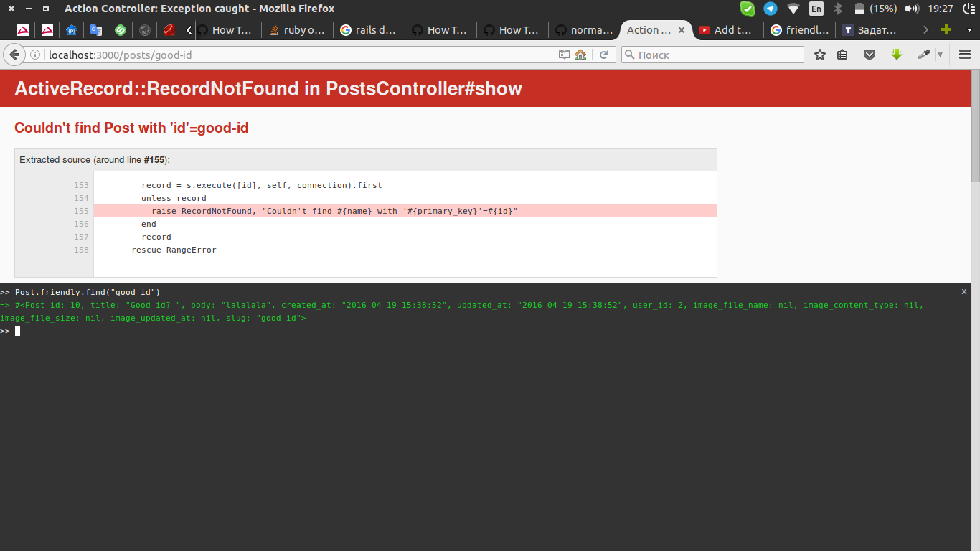Switch to the "Задат..." tab
980x551 pixels.
click(871, 30)
